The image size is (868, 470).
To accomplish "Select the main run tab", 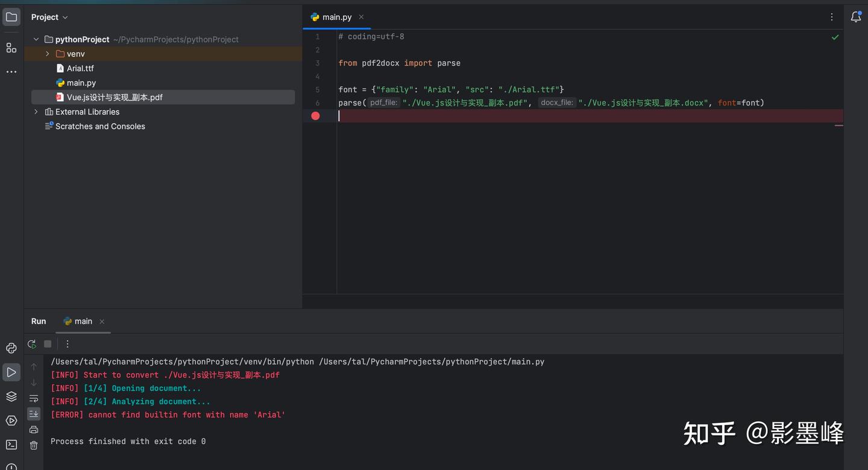I will click(x=78, y=321).
